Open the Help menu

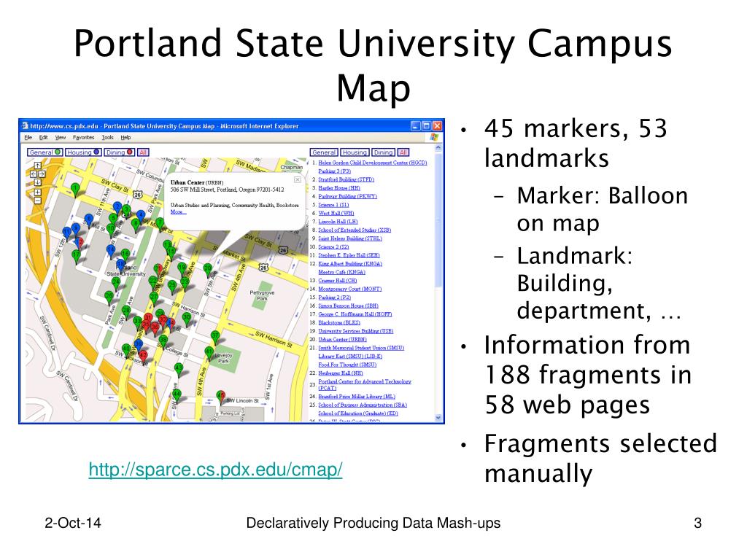click(125, 138)
